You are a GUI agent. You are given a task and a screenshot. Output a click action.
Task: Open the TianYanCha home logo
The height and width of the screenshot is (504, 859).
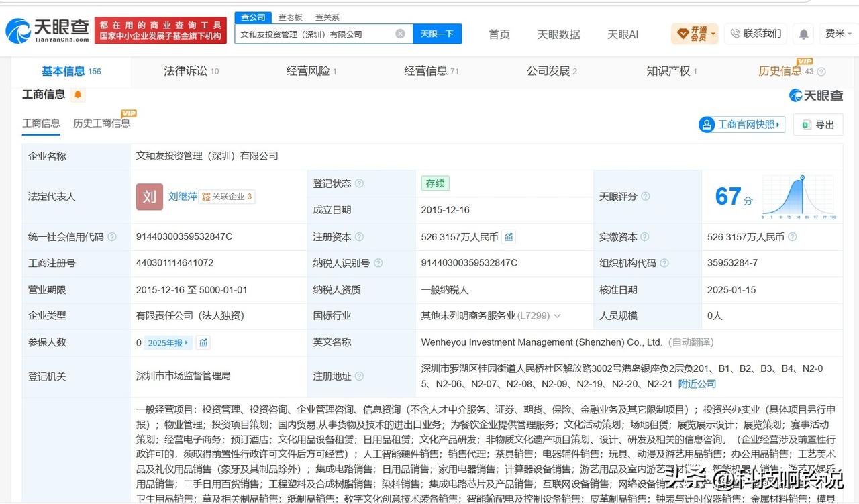pyautogui.click(x=48, y=30)
